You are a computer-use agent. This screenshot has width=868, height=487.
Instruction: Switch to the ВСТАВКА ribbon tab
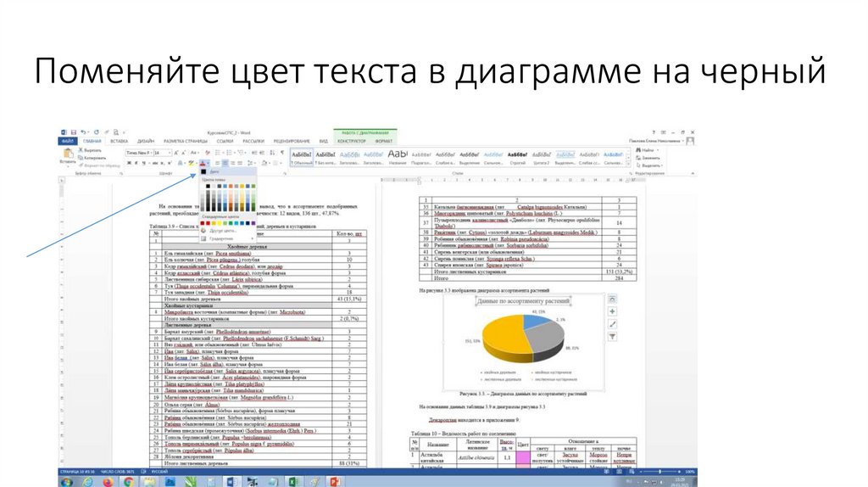pos(119,142)
